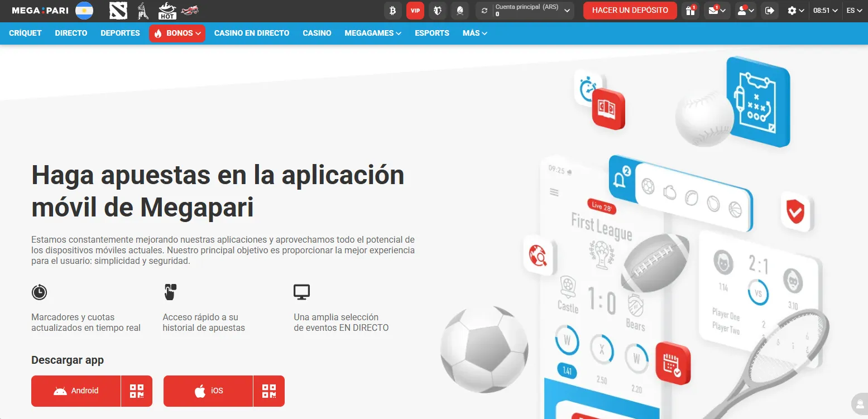Click the 'Descargar app' heading

point(68,360)
